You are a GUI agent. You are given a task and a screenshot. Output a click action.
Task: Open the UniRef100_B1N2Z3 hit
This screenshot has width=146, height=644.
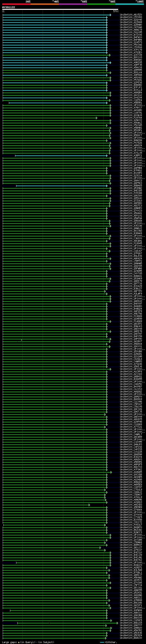pos(131,565)
